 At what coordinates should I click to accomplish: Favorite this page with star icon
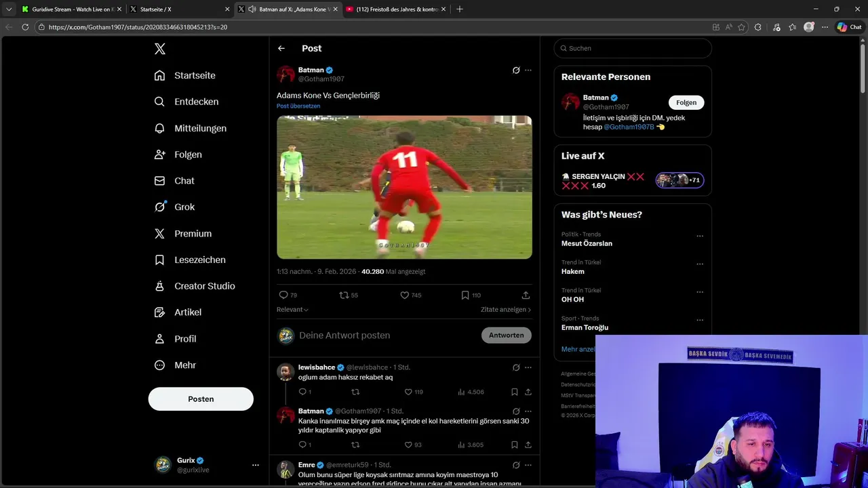point(742,27)
